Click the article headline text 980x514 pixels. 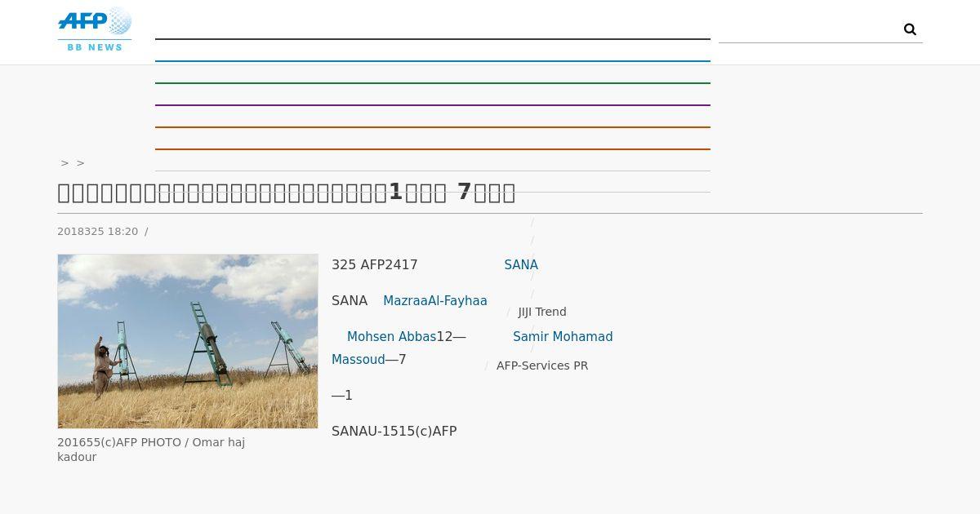(x=287, y=193)
